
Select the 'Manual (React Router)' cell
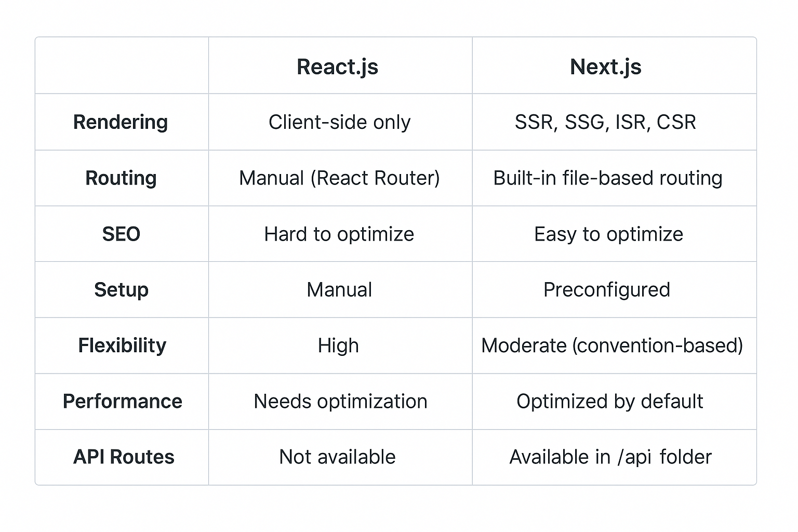tap(340, 178)
